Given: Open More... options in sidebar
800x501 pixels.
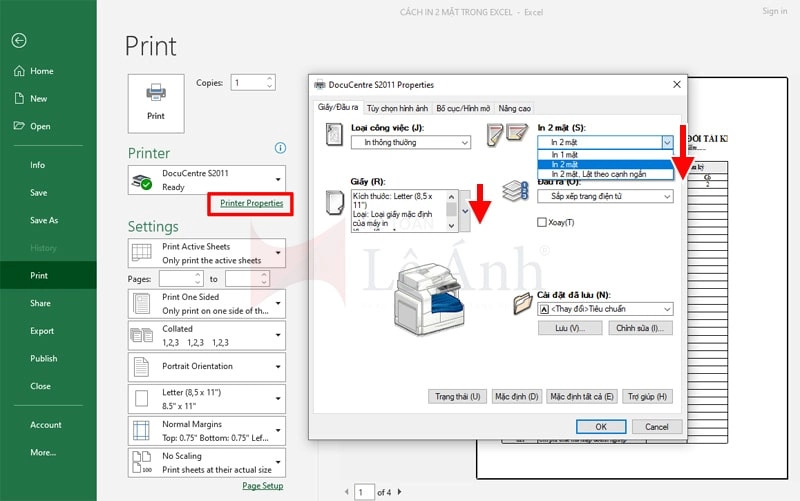Looking at the screenshot, I should 43,452.
